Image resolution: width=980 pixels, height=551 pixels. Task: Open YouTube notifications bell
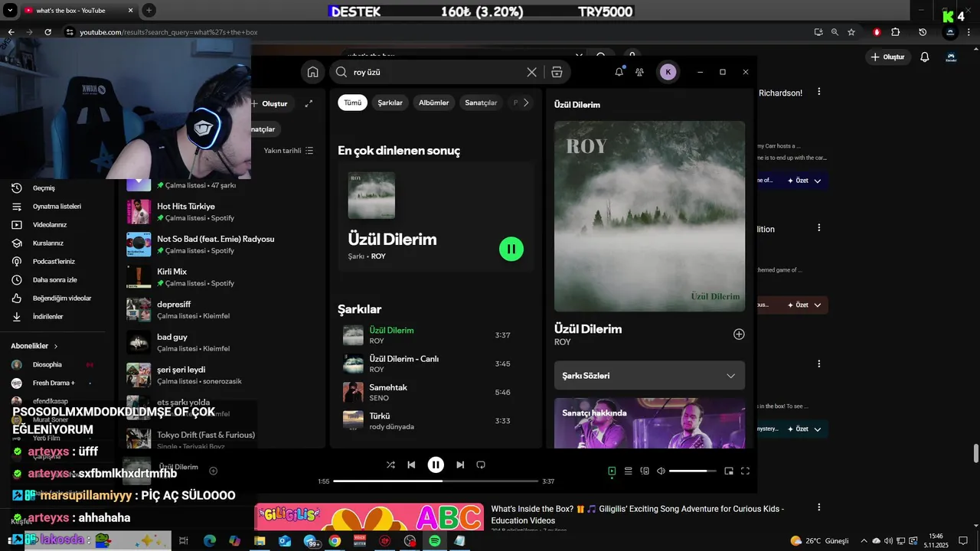(925, 57)
